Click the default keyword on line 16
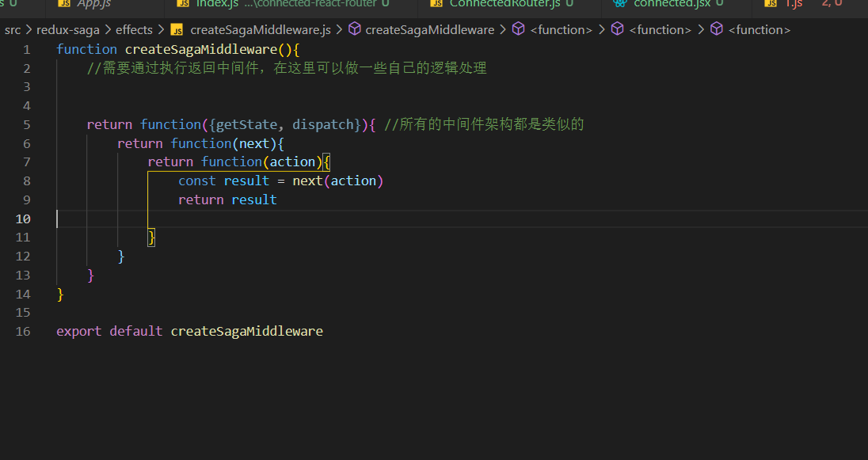The width and height of the screenshot is (868, 460). pyautogui.click(x=136, y=331)
